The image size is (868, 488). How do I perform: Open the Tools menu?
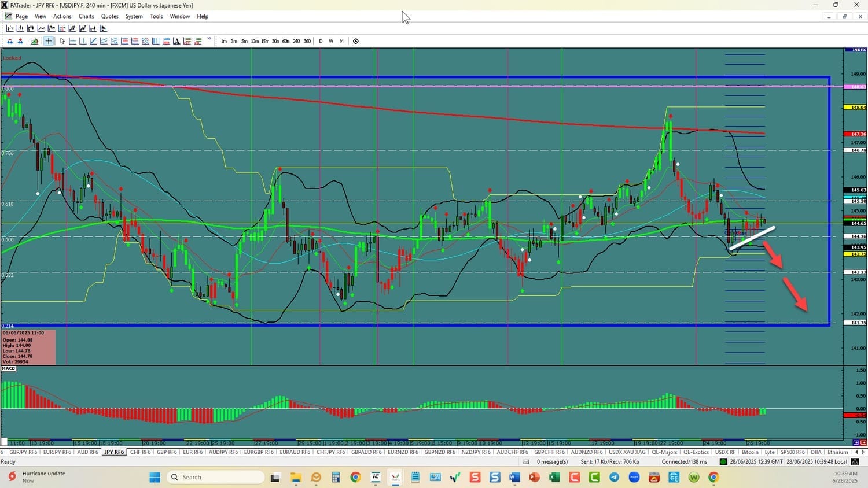click(x=156, y=16)
